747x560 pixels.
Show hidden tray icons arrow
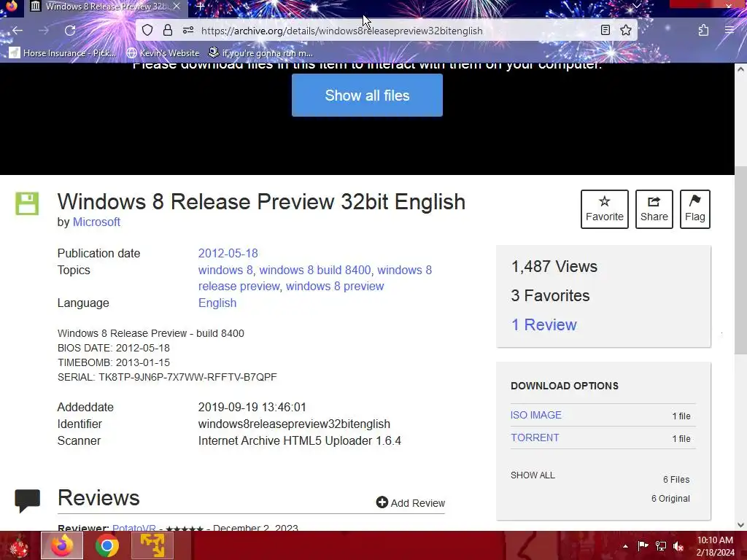(x=625, y=546)
